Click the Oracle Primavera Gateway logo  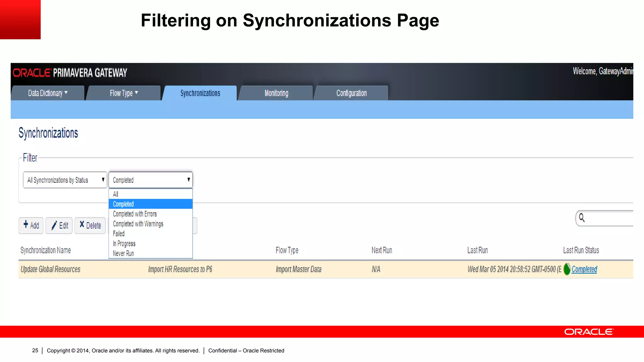pos(70,73)
